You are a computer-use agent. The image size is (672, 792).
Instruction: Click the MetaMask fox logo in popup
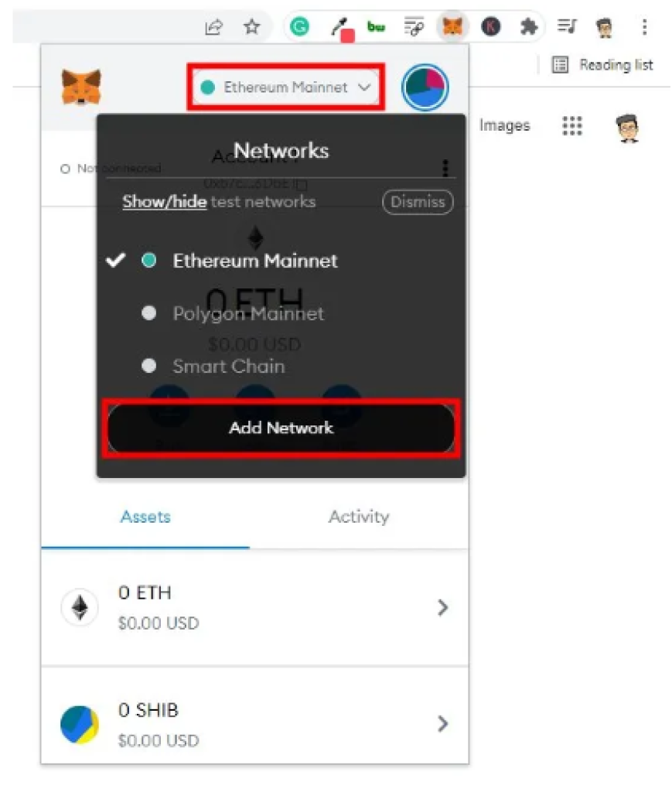tap(80, 87)
